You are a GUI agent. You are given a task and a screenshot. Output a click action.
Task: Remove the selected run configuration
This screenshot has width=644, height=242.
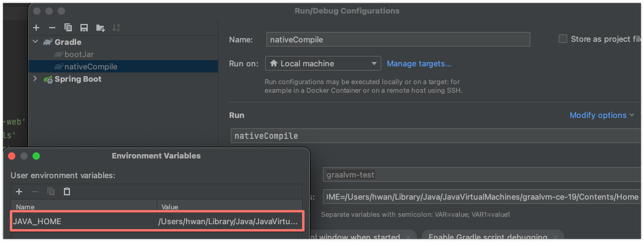(52, 28)
